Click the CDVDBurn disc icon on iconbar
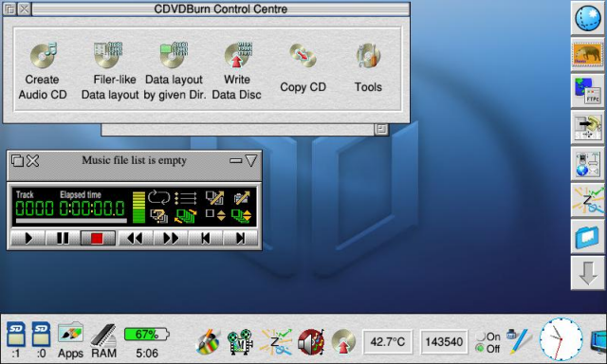The image size is (607, 364). tap(343, 341)
